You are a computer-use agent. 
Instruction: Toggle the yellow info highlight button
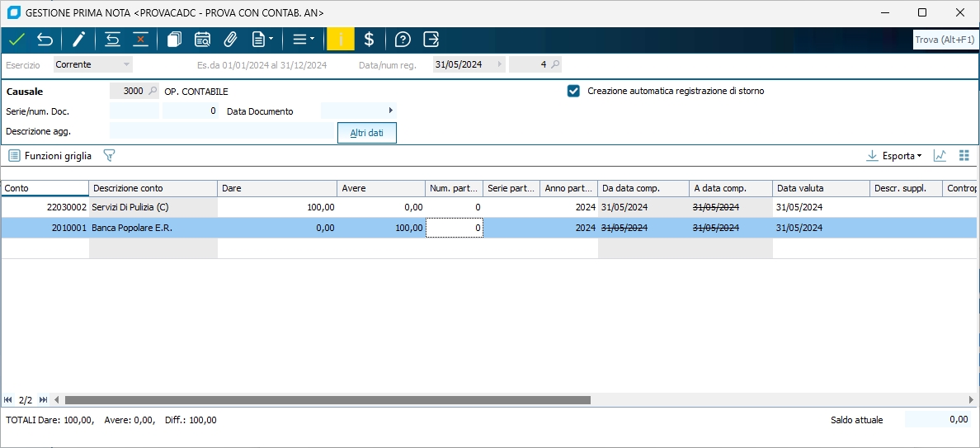click(340, 40)
